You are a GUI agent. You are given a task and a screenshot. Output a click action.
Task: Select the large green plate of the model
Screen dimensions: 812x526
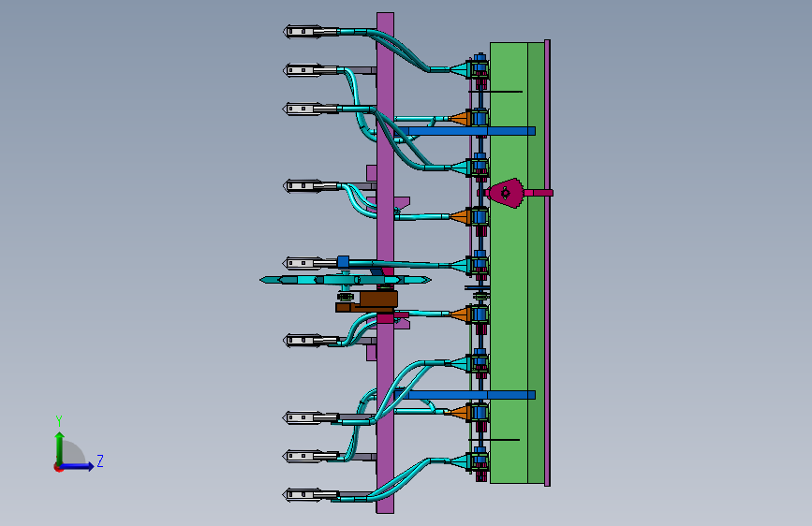click(x=517, y=263)
